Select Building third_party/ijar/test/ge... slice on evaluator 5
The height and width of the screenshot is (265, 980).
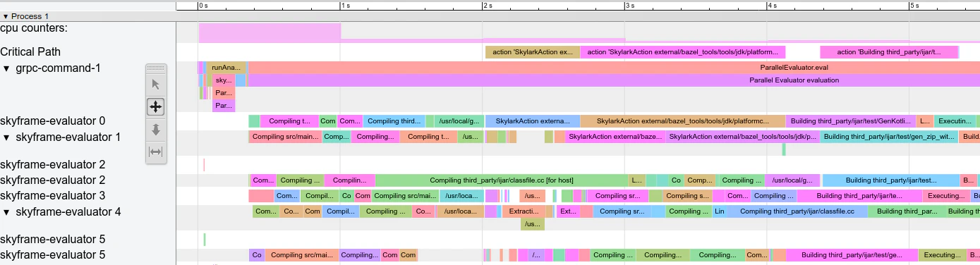pyautogui.click(x=852, y=254)
